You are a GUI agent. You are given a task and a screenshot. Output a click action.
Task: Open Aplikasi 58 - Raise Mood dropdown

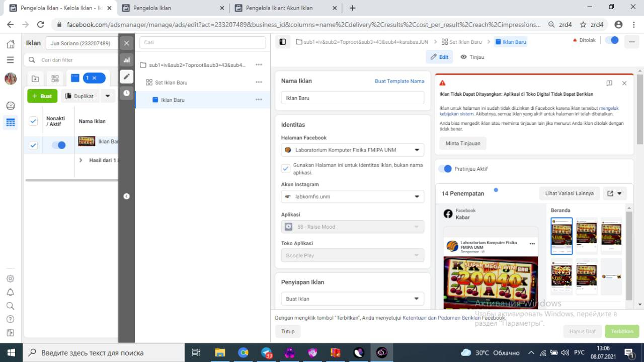(x=352, y=227)
